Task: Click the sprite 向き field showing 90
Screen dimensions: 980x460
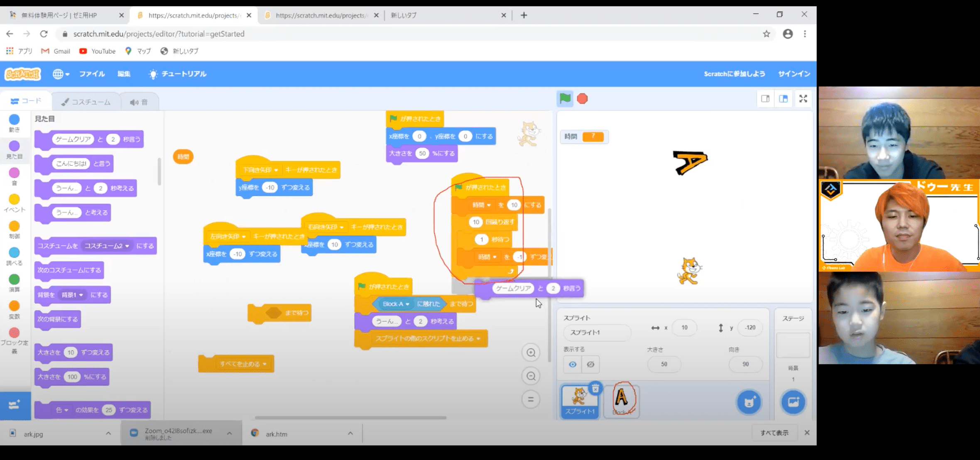Action: pyautogui.click(x=745, y=364)
